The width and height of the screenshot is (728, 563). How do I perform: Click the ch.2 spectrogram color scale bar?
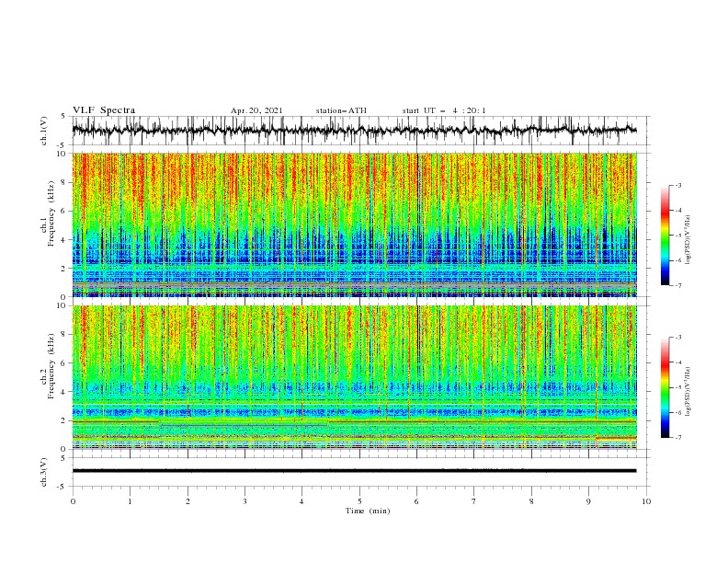tap(665, 387)
